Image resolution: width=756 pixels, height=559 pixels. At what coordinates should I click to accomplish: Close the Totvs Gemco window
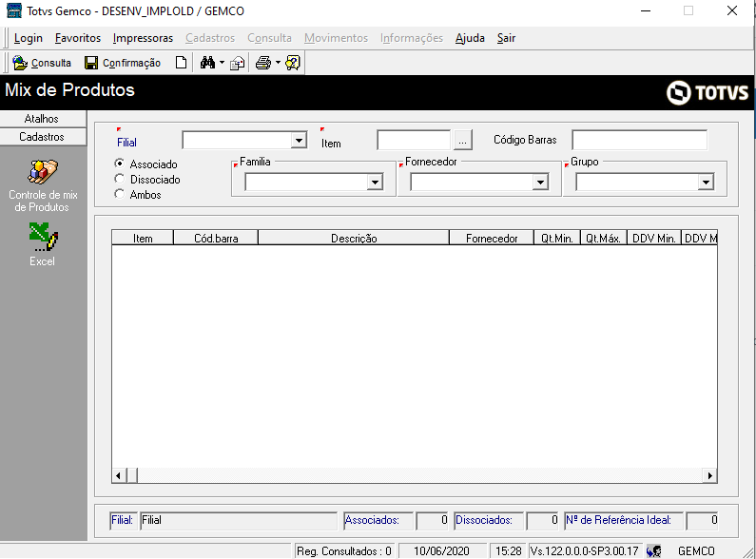point(732,10)
